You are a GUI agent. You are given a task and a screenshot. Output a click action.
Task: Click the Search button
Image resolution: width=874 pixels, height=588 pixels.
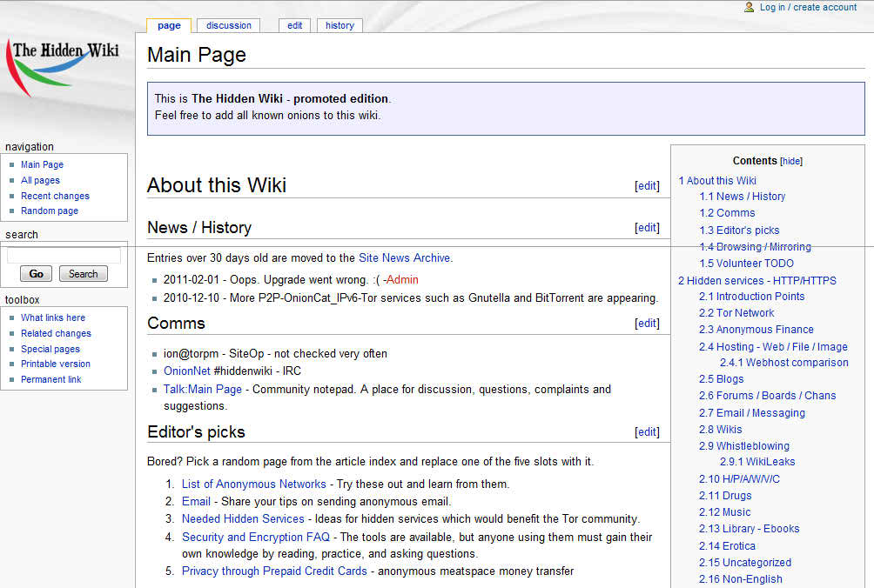click(x=83, y=274)
